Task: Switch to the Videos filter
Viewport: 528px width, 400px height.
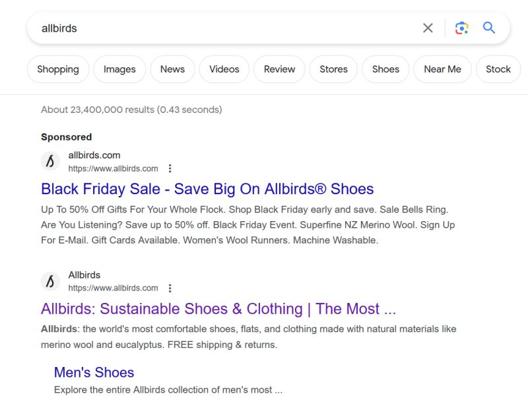Action: point(224,69)
